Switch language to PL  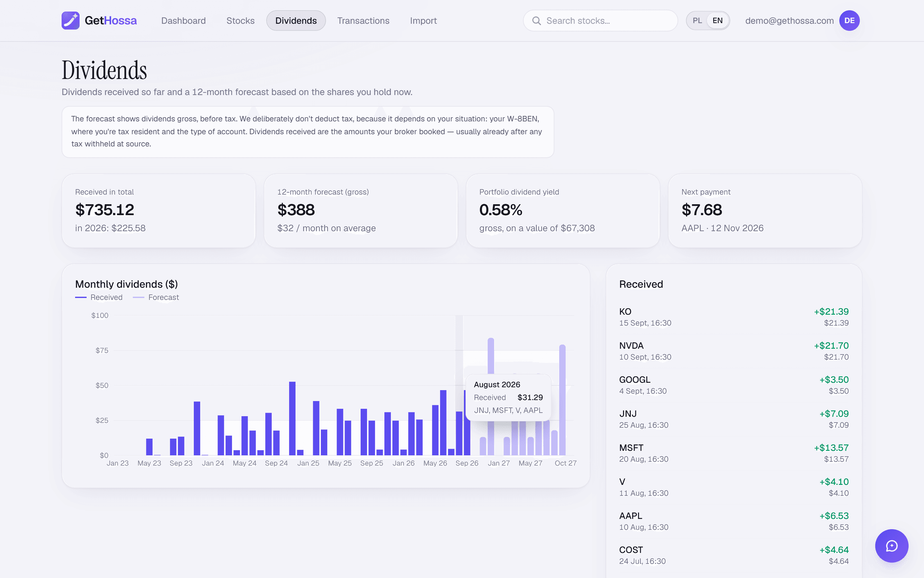coord(697,21)
